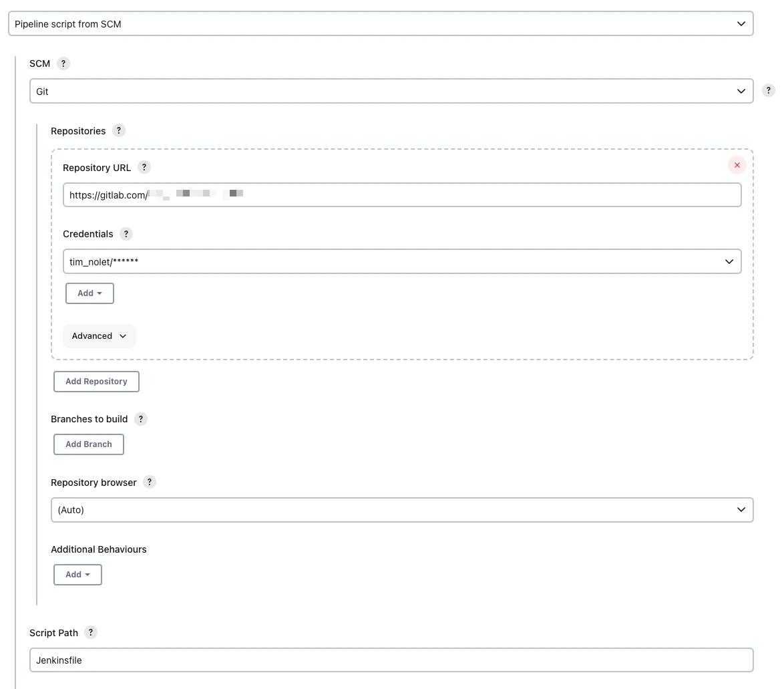Click the Git SCM help icon on the right
This screenshot has width=784, height=689.
[x=768, y=90]
